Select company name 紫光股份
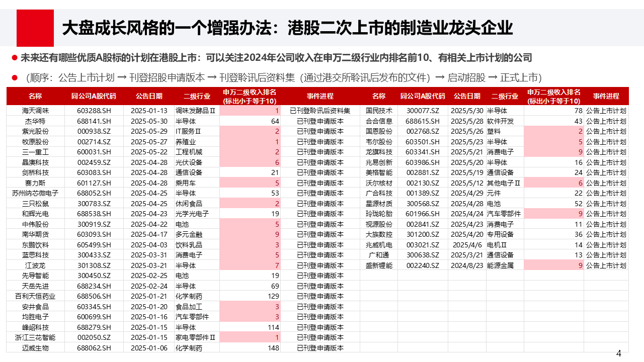 [x=36, y=131]
